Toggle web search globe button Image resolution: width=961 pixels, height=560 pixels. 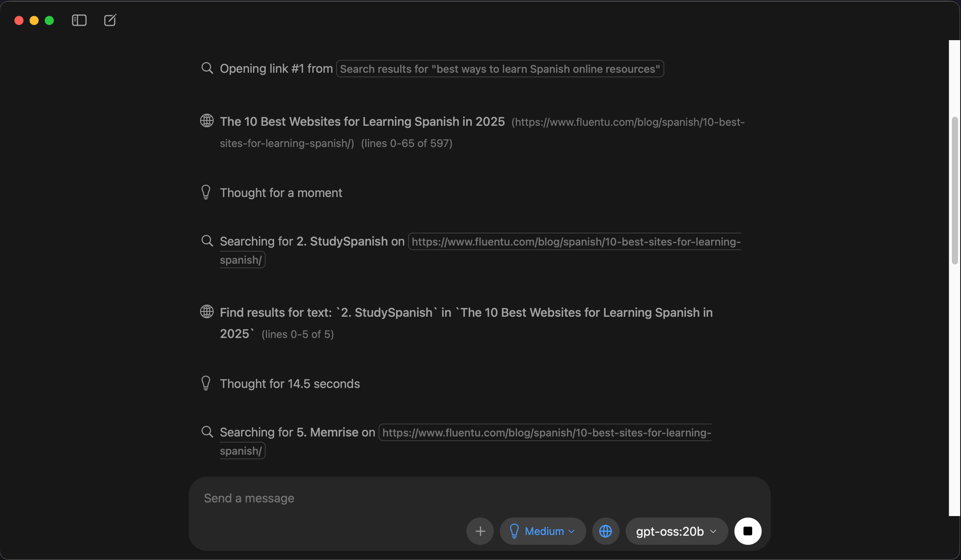[605, 531]
